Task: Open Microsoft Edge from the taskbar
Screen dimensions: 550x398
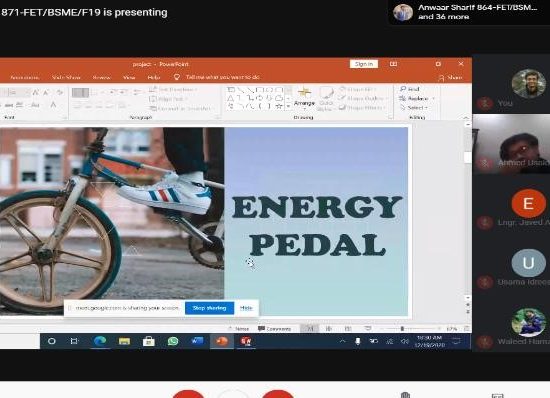Action: 100,341
